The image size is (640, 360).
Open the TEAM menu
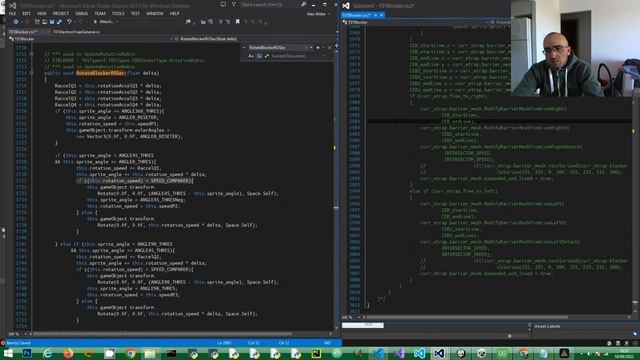(x=100, y=13)
